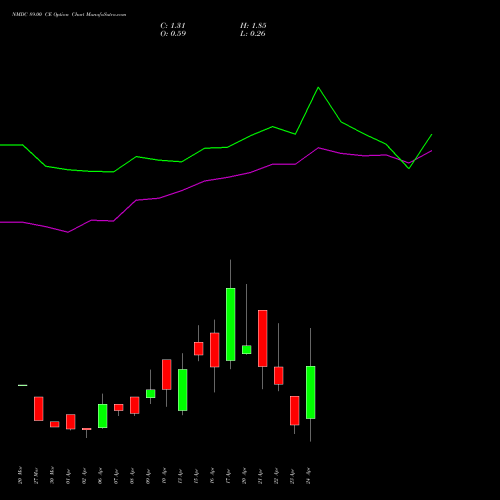Screen dimensions: 500x500
Task: Click the 06 Apr date axis label
Action: click(x=101, y=476)
